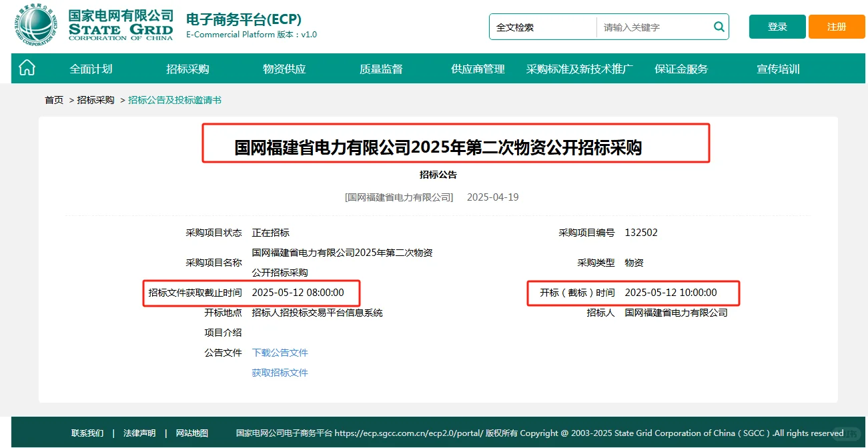Click the 登录 button
This screenshot has height=448, width=868.
point(777,27)
